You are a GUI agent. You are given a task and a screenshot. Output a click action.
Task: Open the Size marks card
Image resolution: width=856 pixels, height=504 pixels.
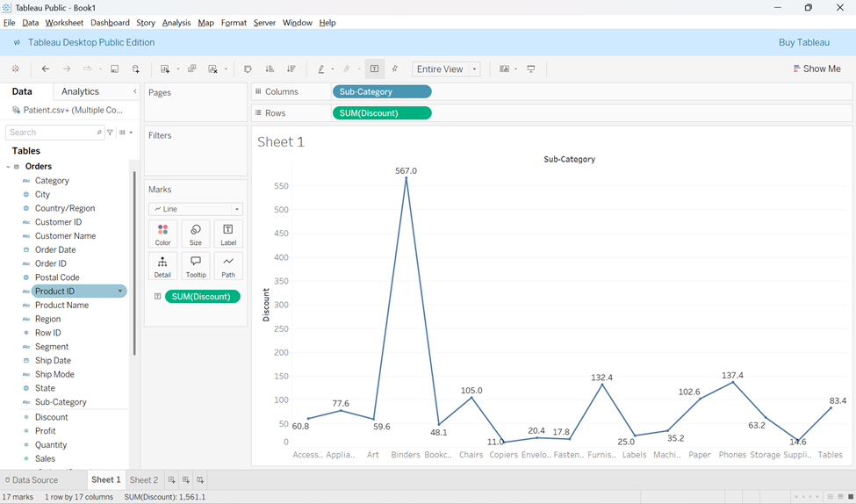196,234
